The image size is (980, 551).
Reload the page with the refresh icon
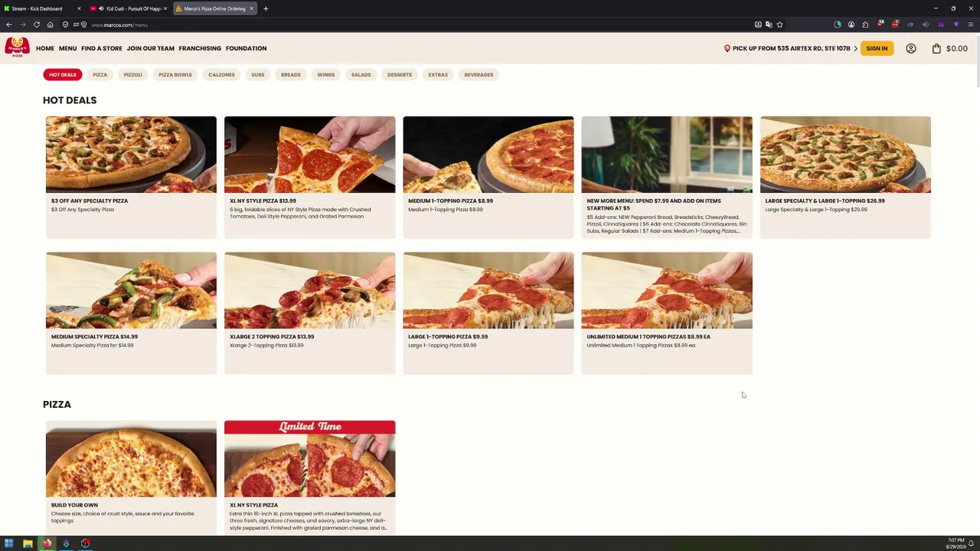click(36, 24)
